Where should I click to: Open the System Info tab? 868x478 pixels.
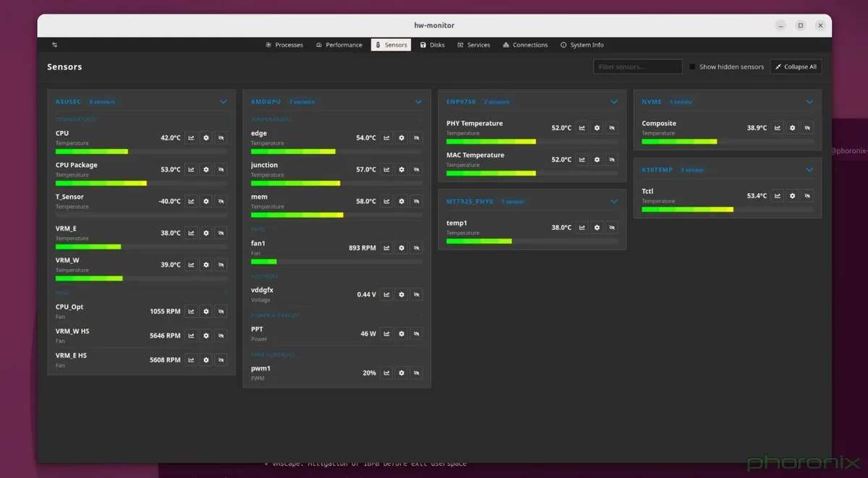(x=582, y=45)
